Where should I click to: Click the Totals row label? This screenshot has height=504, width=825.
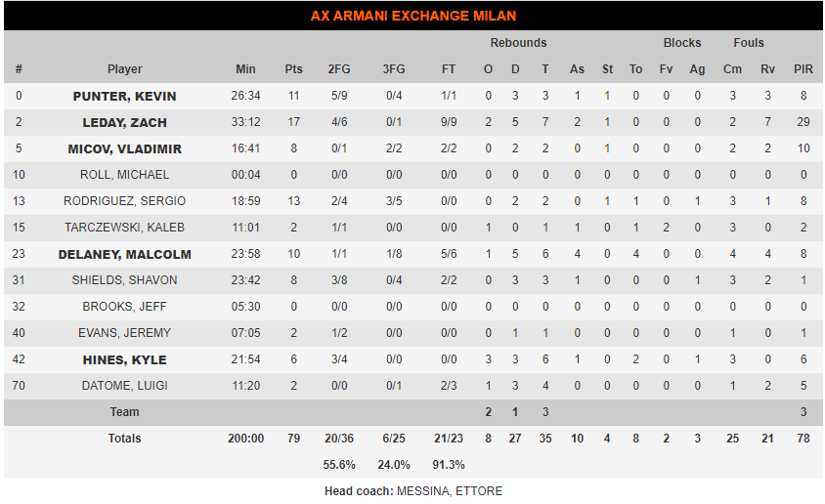point(124,439)
